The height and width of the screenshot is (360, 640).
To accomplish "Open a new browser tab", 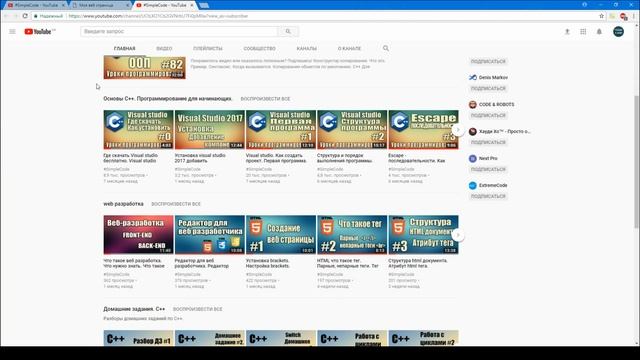I will point(204,5).
